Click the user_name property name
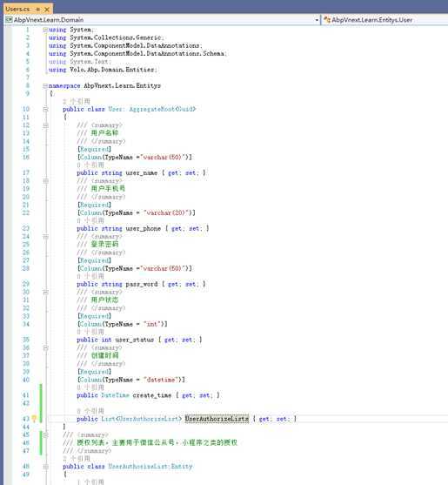This screenshot has height=485, width=448. pos(142,173)
